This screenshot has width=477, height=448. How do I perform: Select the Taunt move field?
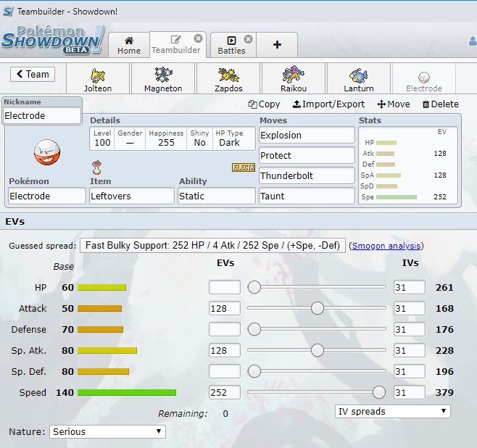(307, 196)
